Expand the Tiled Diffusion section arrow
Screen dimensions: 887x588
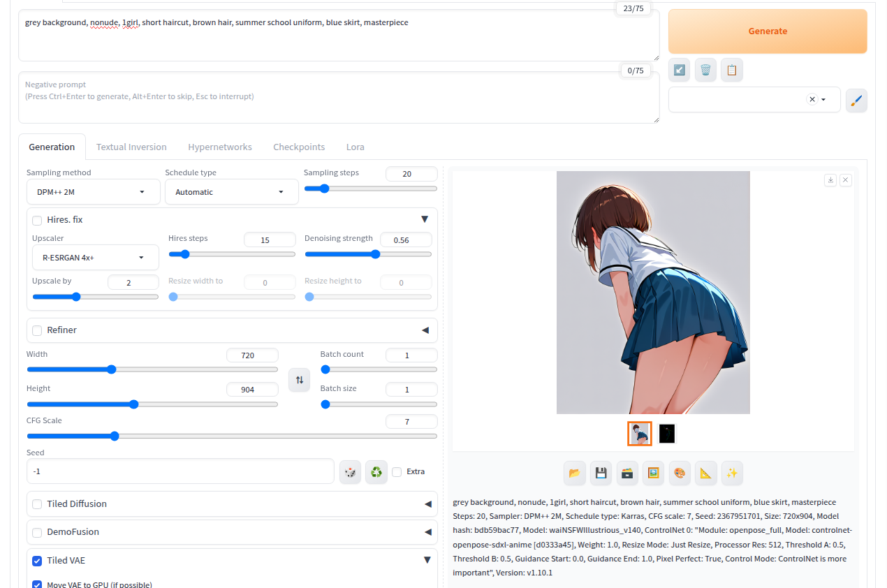(427, 504)
